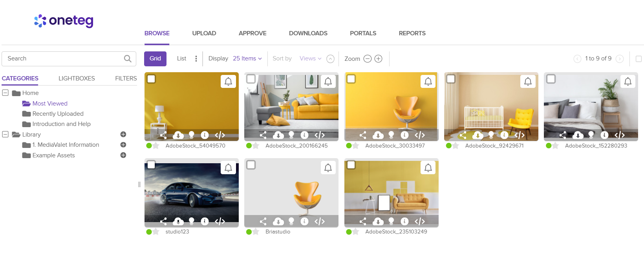Toggle the select-all checkbox in toolbar
The image size is (644, 268).
(x=639, y=59)
